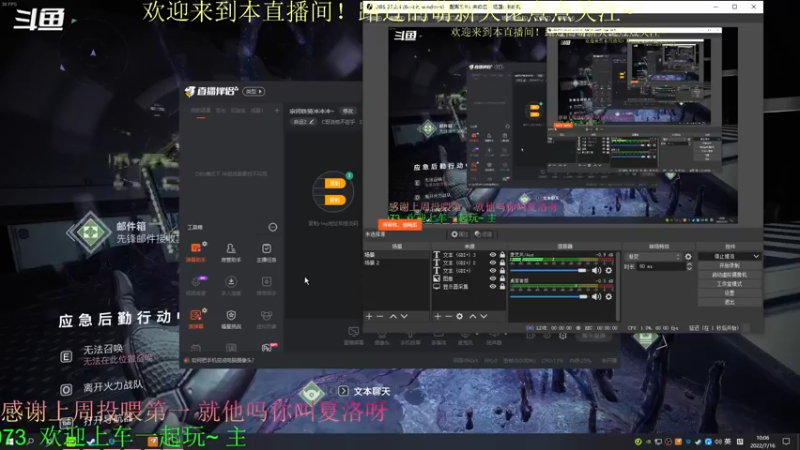The height and width of the screenshot is (450, 800).
Task: Toggle lock on 文本 (GDI+) 3 source
Action: point(502,255)
